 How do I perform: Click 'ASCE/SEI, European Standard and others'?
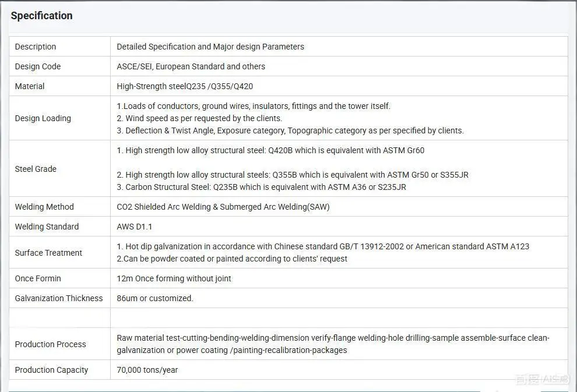191,66
